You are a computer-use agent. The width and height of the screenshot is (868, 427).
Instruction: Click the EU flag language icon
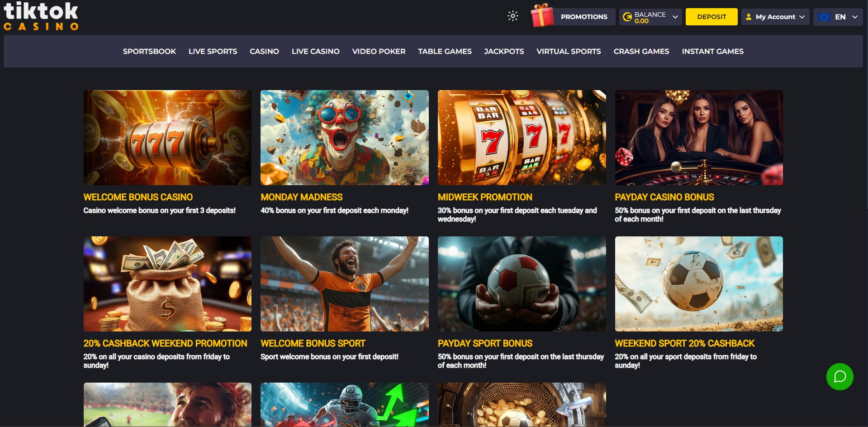[825, 17]
